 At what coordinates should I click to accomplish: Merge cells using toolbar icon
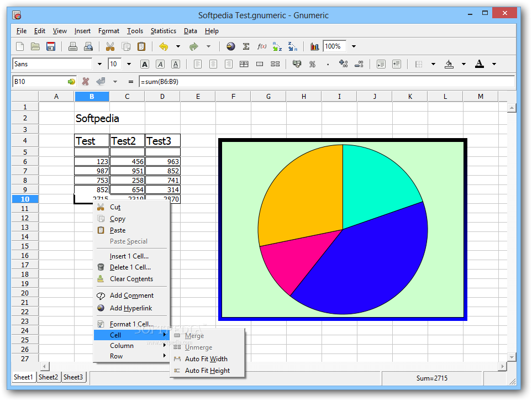tap(260, 64)
